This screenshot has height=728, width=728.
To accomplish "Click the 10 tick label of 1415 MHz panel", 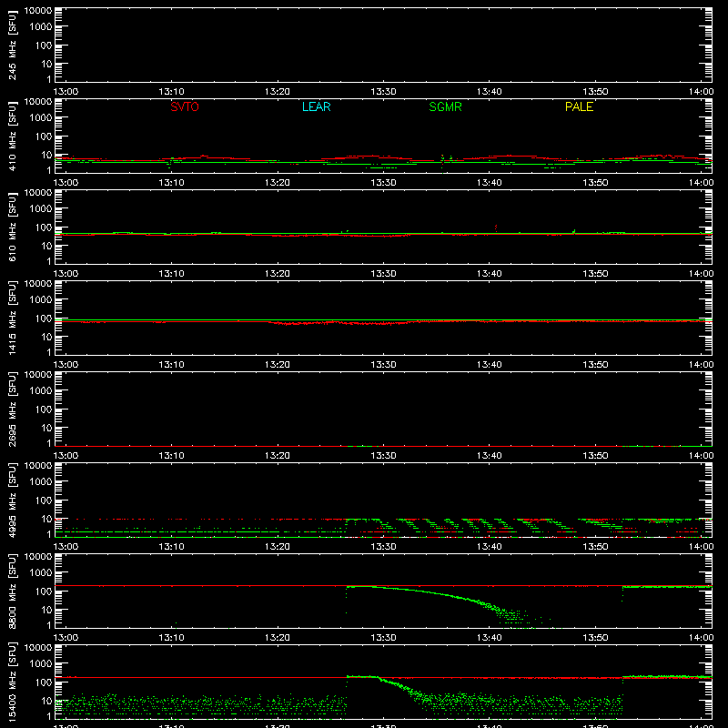I will 46,337.
